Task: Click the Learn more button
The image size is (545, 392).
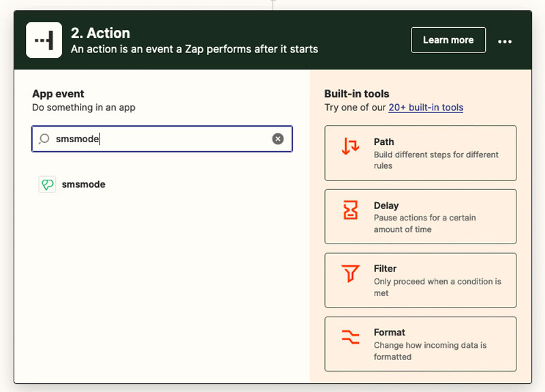Action: click(448, 40)
